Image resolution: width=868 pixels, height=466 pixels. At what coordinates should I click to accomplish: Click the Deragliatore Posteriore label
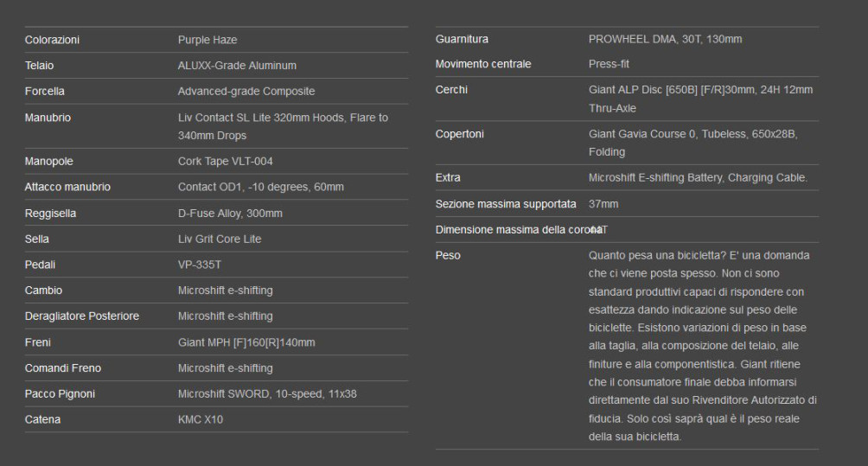pos(82,316)
